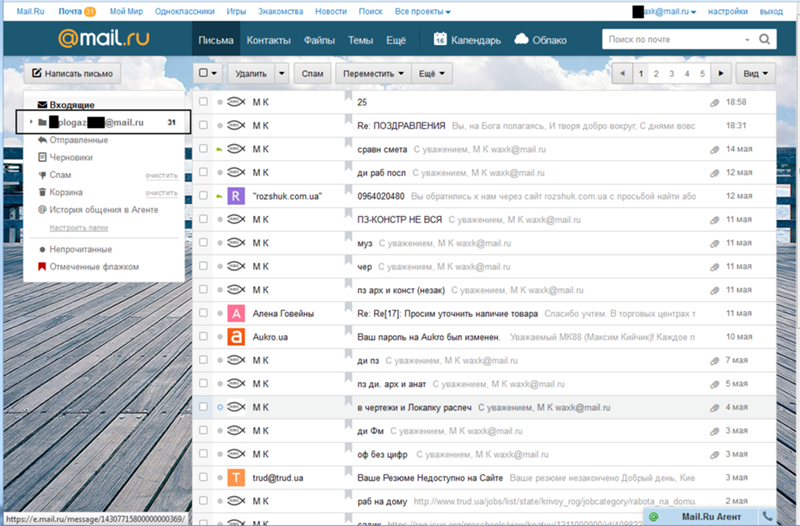Click unread dot on 'Ваш пароль на Aukro' row
800x526 pixels.
coord(220,337)
